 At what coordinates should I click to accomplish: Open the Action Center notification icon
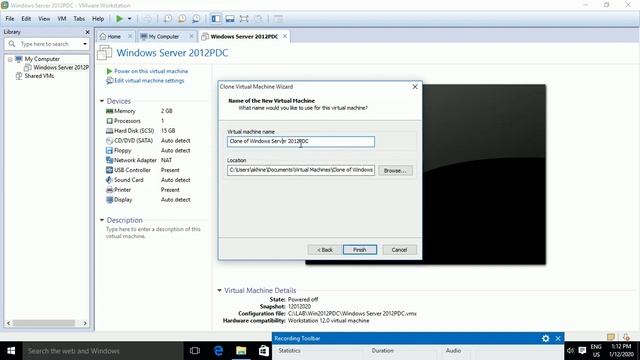582,351
